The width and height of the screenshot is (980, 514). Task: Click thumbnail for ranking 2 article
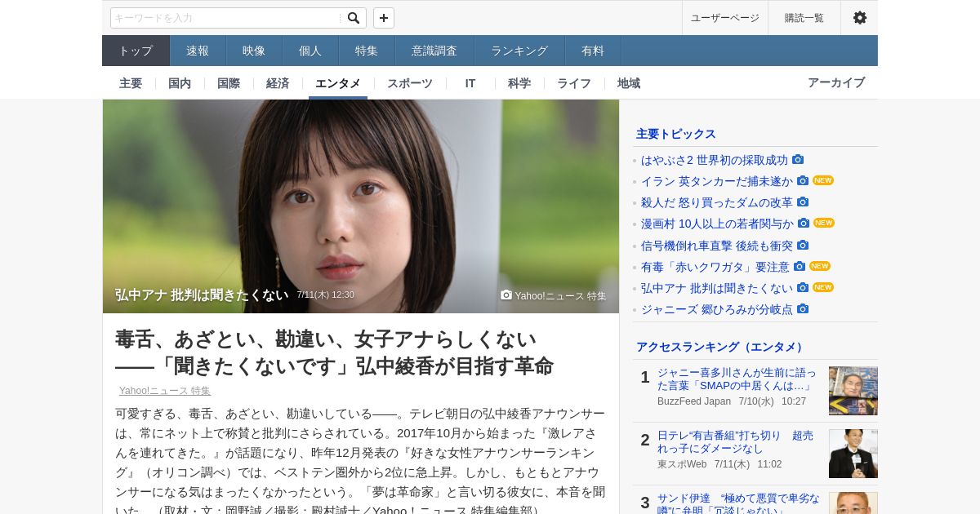[x=853, y=454]
